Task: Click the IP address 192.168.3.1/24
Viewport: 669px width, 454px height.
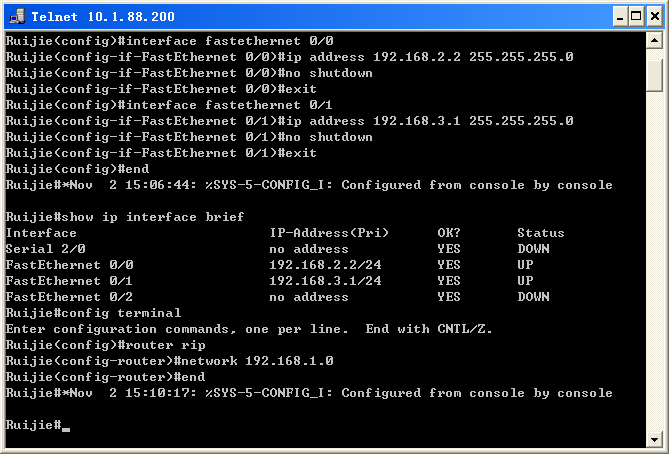Action: tap(325, 281)
